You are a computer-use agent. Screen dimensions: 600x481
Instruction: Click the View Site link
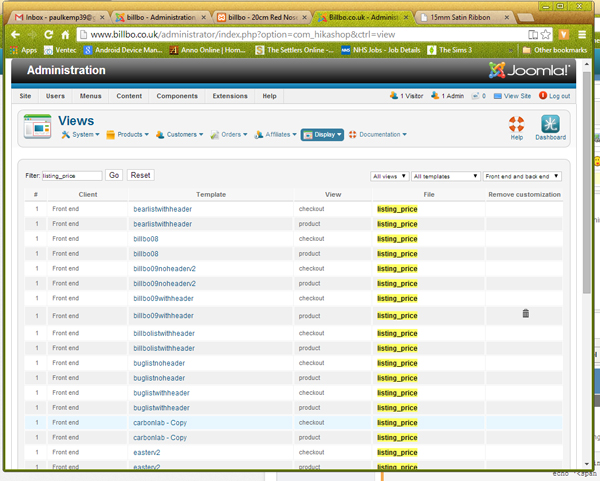[x=512, y=96]
